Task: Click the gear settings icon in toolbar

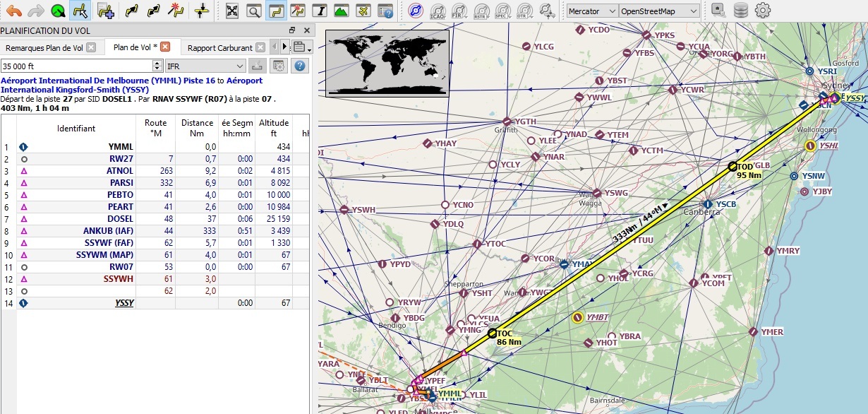Action: 762,11
